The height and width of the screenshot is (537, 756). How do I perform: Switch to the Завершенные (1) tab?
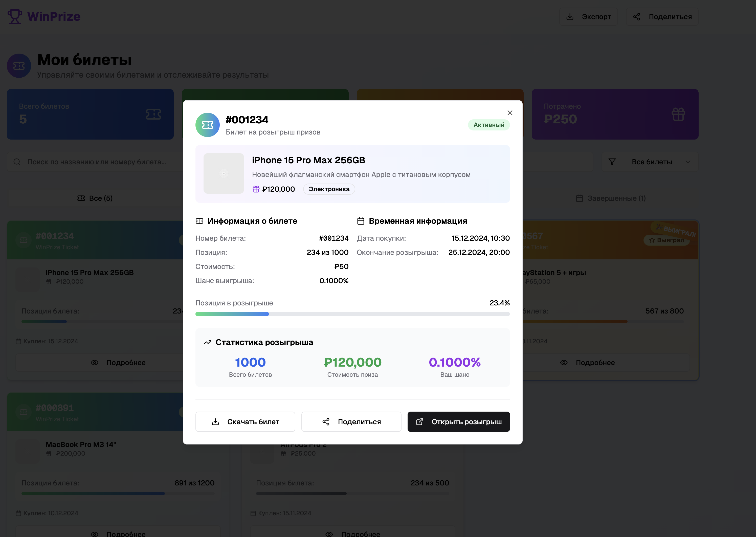tap(610, 198)
